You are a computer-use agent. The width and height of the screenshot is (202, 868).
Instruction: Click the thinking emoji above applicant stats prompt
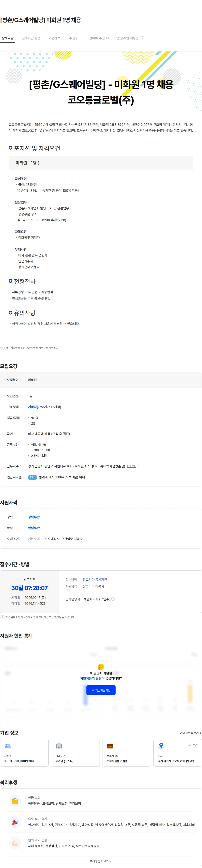pyautogui.click(x=101, y=667)
